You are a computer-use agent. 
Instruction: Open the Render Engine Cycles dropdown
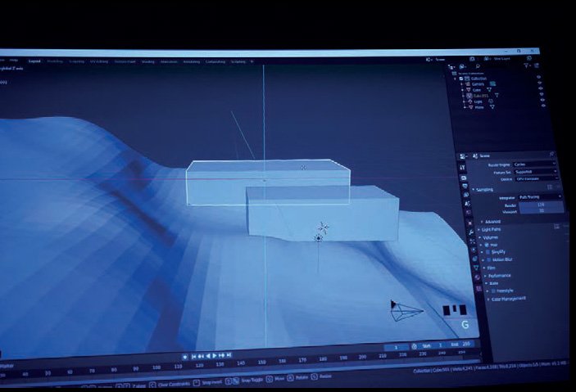coord(535,164)
